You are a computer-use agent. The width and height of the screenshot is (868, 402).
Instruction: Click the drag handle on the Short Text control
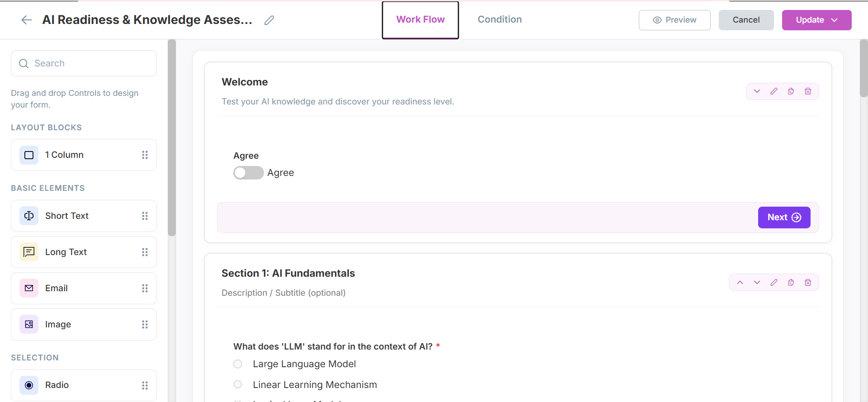pos(145,216)
